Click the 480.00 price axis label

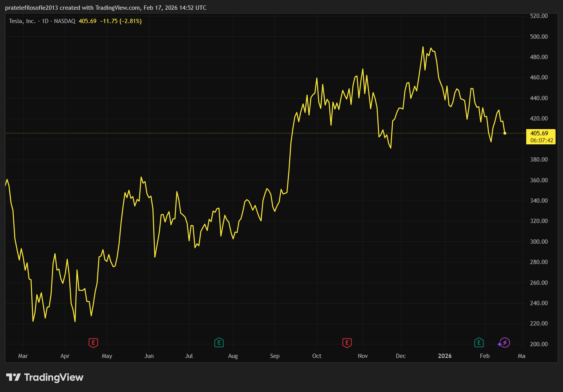click(539, 57)
